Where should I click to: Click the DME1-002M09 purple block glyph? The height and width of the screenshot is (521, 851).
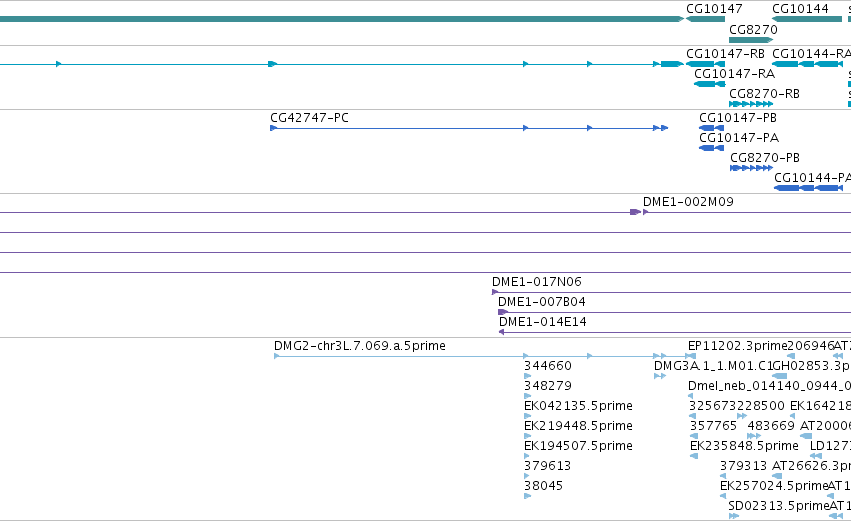pyautogui.click(x=635, y=212)
